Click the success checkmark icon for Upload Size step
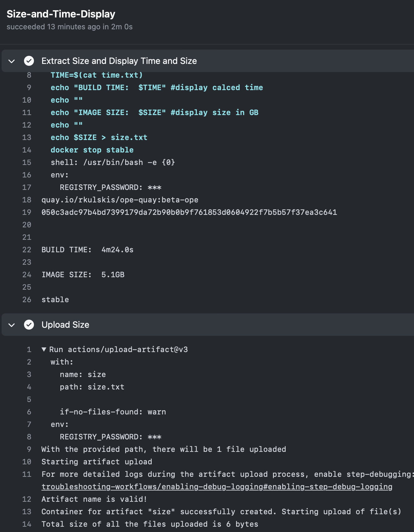The width and height of the screenshot is (414, 532). coord(29,325)
